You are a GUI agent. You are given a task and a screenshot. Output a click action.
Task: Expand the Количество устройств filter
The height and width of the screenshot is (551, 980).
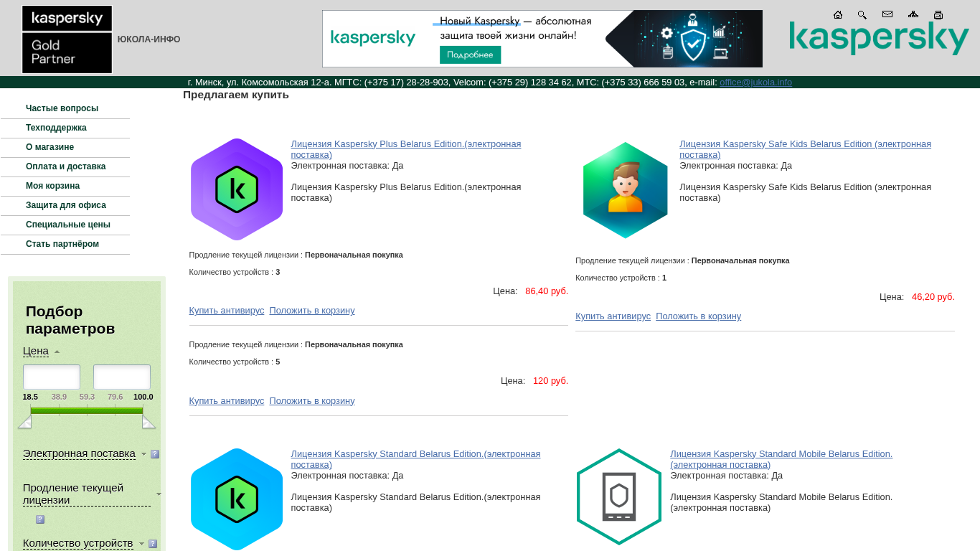pyautogui.click(x=78, y=543)
